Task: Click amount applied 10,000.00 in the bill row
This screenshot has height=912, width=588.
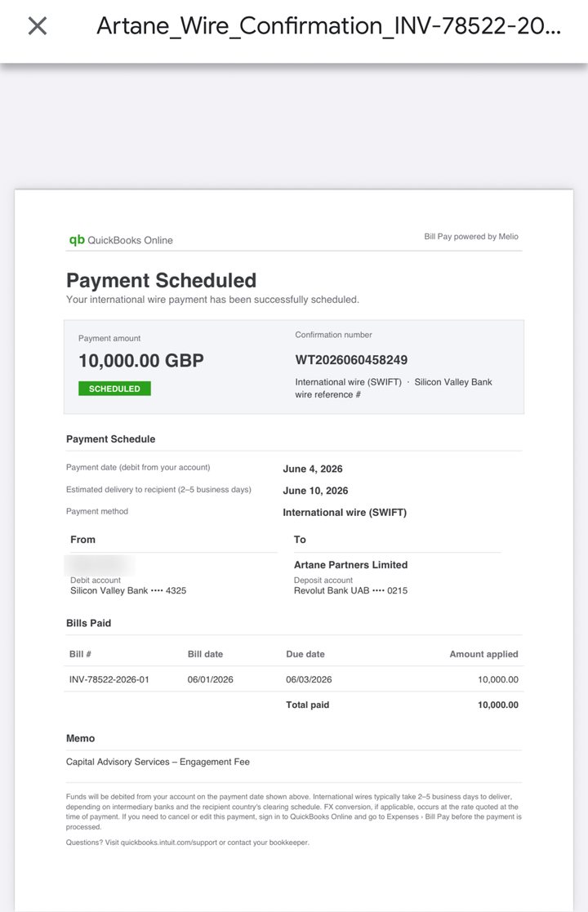Action: 498,680
